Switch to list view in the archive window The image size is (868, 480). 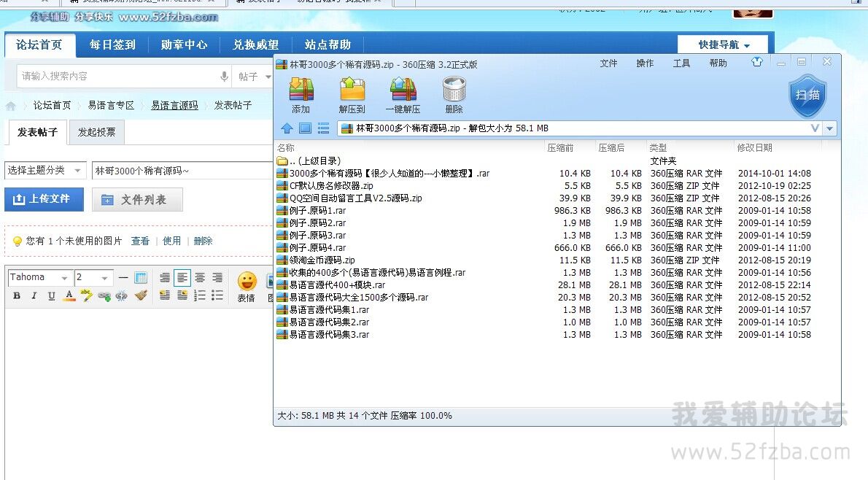click(x=323, y=128)
